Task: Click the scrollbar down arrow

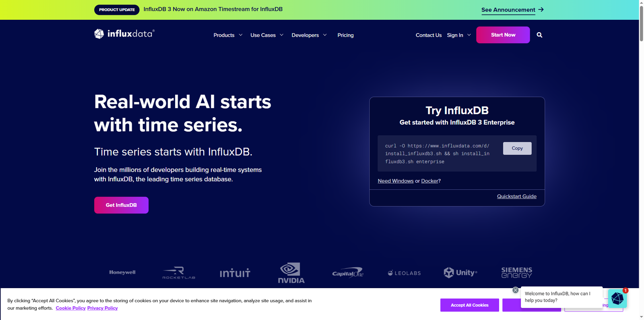Action: pyautogui.click(x=641, y=317)
